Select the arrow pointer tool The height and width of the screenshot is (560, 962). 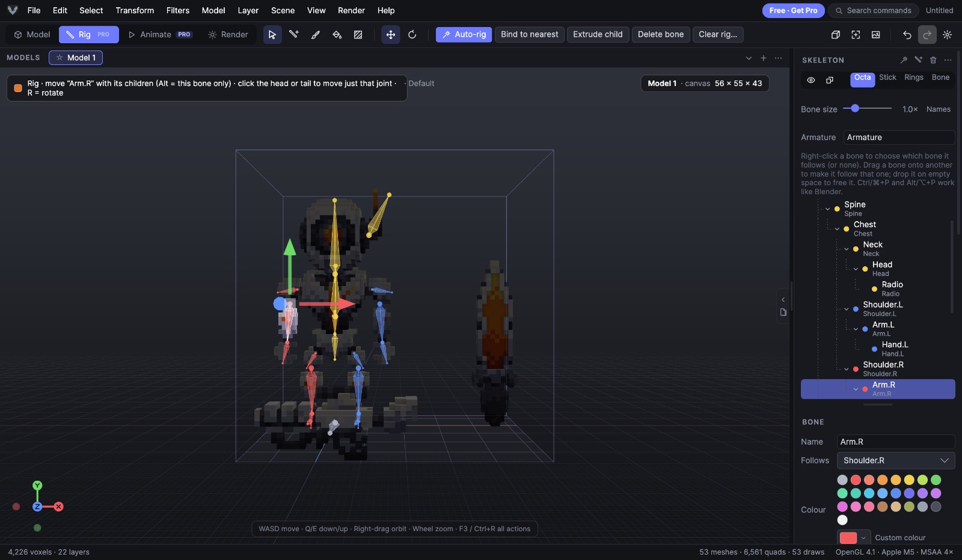click(272, 35)
